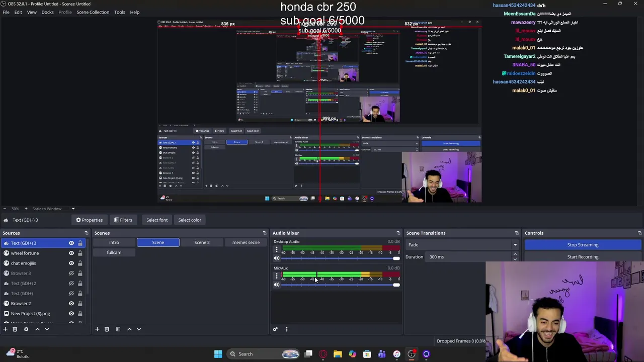The width and height of the screenshot is (644, 362).
Task: Click the Properties button
Action: 90,220
